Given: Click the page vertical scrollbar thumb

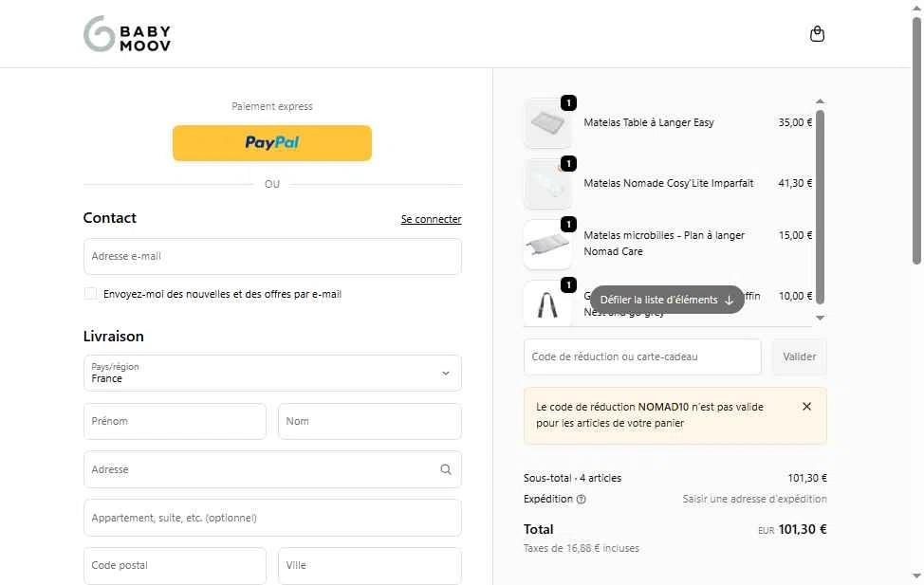Looking at the screenshot, I should point(916,141).
